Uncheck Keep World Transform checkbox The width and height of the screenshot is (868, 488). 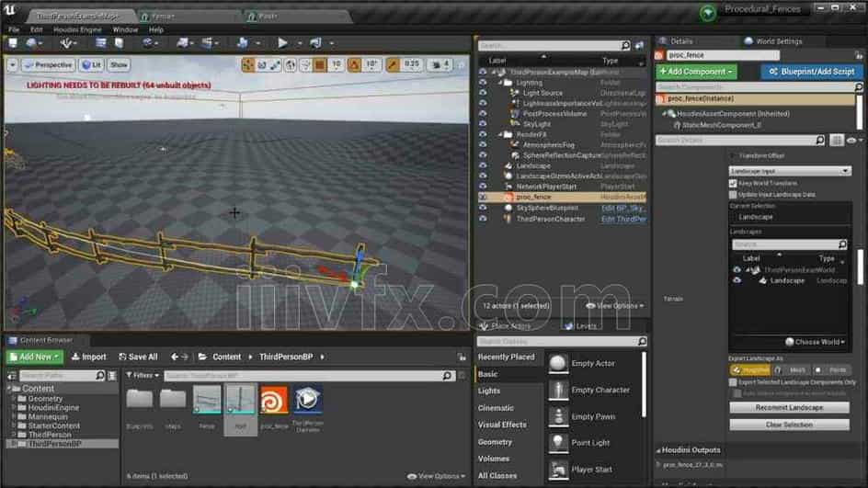pos(733,183)
